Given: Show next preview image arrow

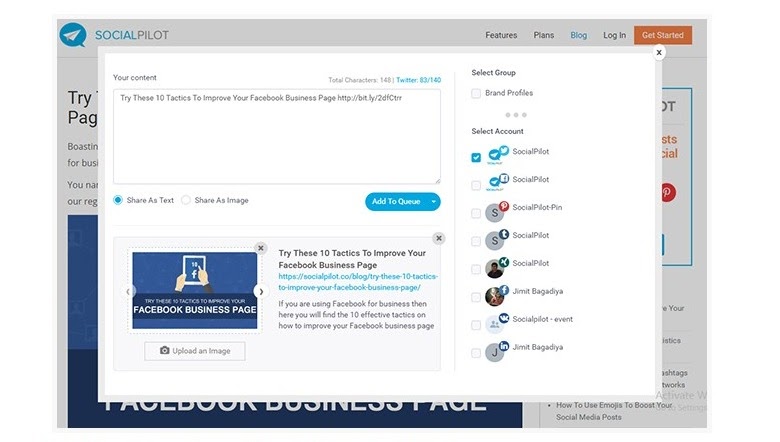Looking at the screenshot, I should pyautogui.click(x=261, y=292).
